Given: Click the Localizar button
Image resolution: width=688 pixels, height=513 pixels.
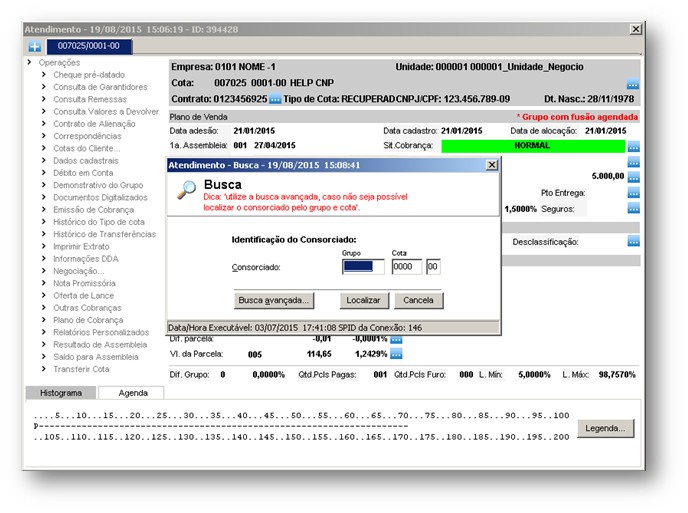Looking at the screenshot, I should tap(364, 301).
